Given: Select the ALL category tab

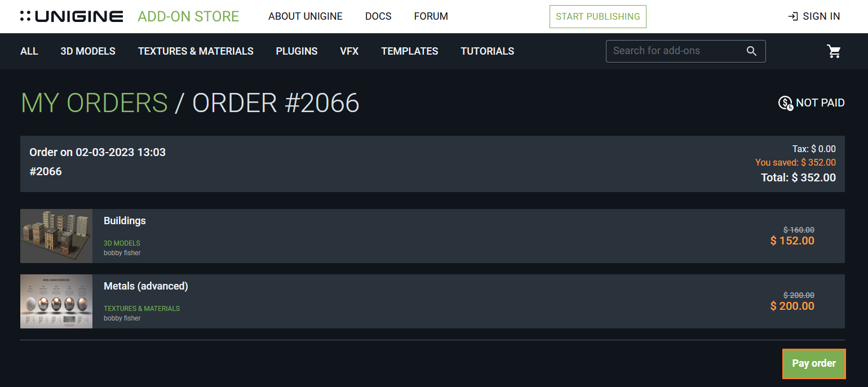Looking at the screenshot, I should [x=29, y=51].
